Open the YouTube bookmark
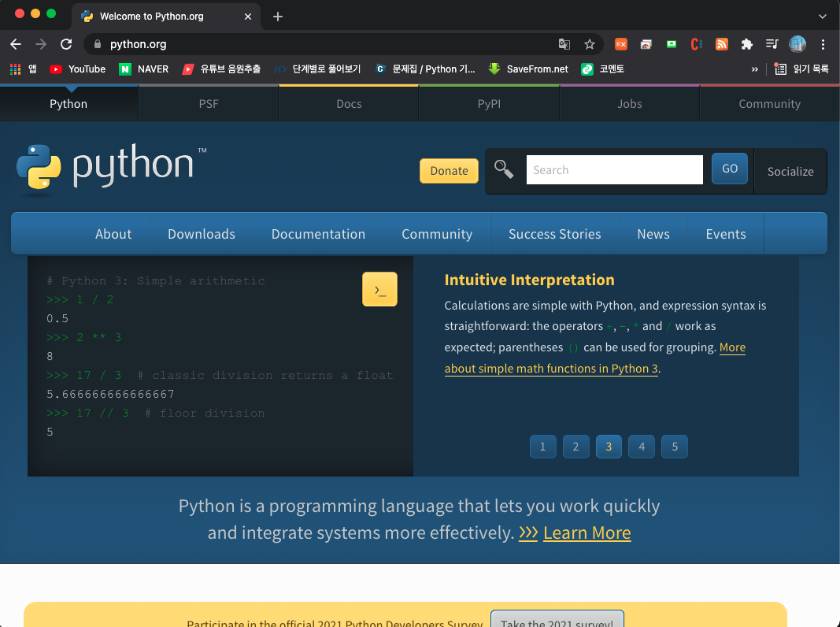The height and width of the screenshot is (627, 840). pos(78,69)
